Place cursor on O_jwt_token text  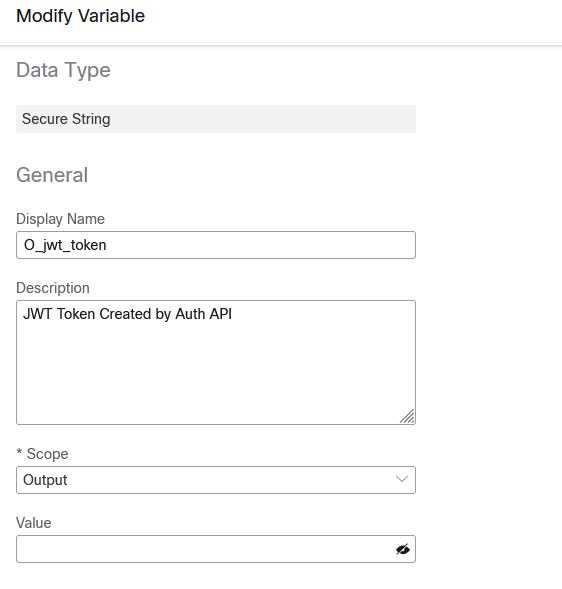click(65, 245)
